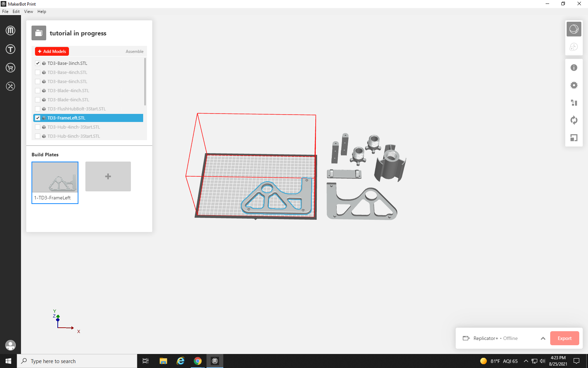Open Task View on taskbar
Viewport: 588px width, 368px height.
point(146,361)
